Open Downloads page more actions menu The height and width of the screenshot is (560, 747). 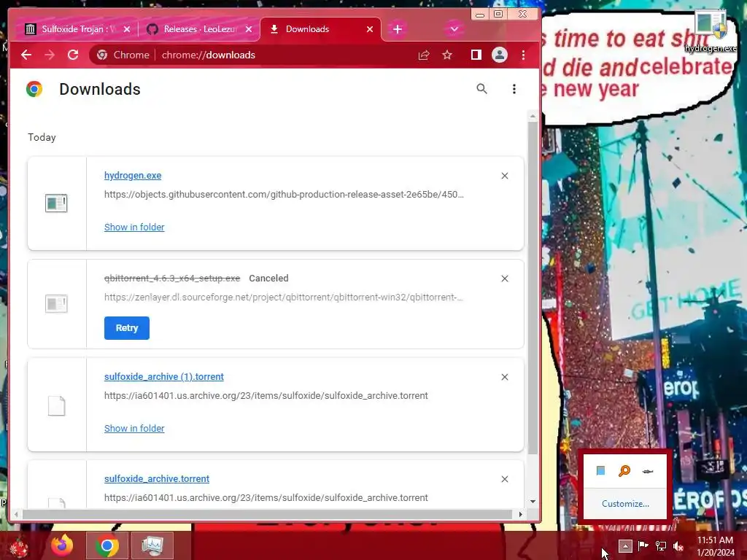point(514,88)
